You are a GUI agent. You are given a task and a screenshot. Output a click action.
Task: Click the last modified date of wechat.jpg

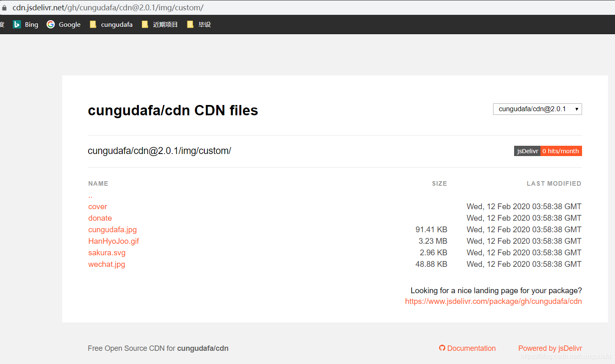(524, 264)
